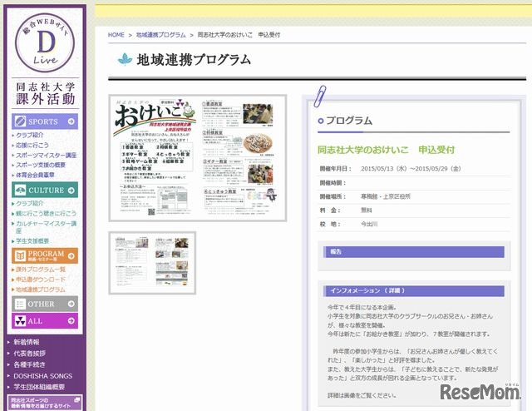Click the QR code on the flyer
Image resolution: width=532 pixels, height=411 pixels.
pos(151,211)
